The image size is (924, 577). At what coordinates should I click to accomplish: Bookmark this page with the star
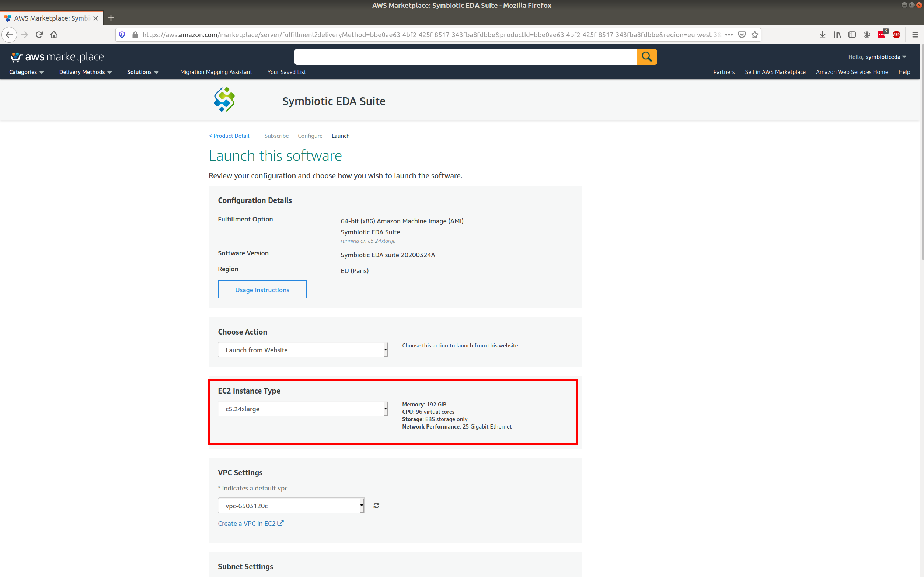[754, 35]
